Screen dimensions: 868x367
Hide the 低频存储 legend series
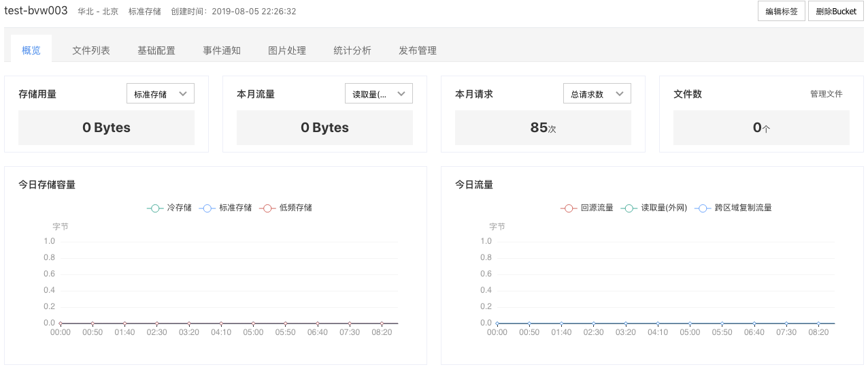[286, 208]
